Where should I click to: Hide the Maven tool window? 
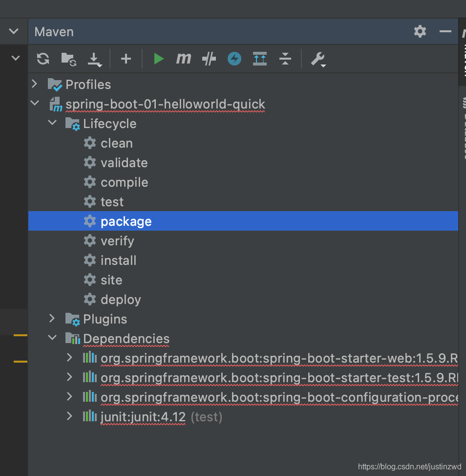[x=445, y=31]
